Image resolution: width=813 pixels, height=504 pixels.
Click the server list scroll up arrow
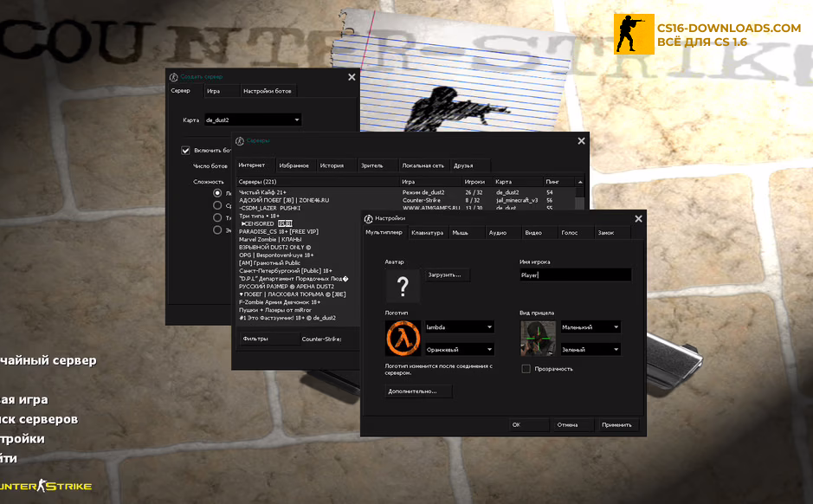tap(580, 182)
